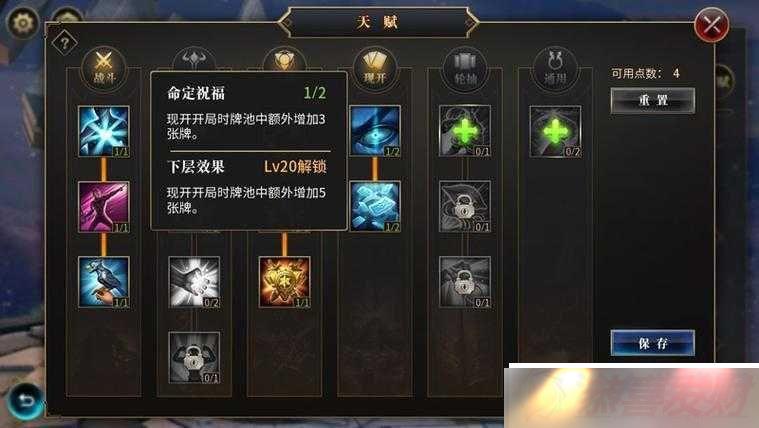The width and height of the screenshot is (759, 428).
Task: Click the 重置 reset button
Action: click(653, 101)
